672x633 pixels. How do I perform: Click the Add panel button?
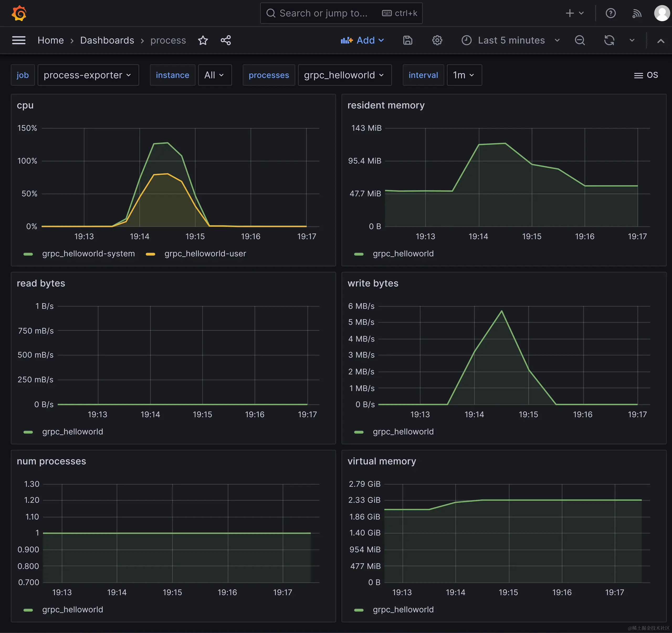pos(362,40)
